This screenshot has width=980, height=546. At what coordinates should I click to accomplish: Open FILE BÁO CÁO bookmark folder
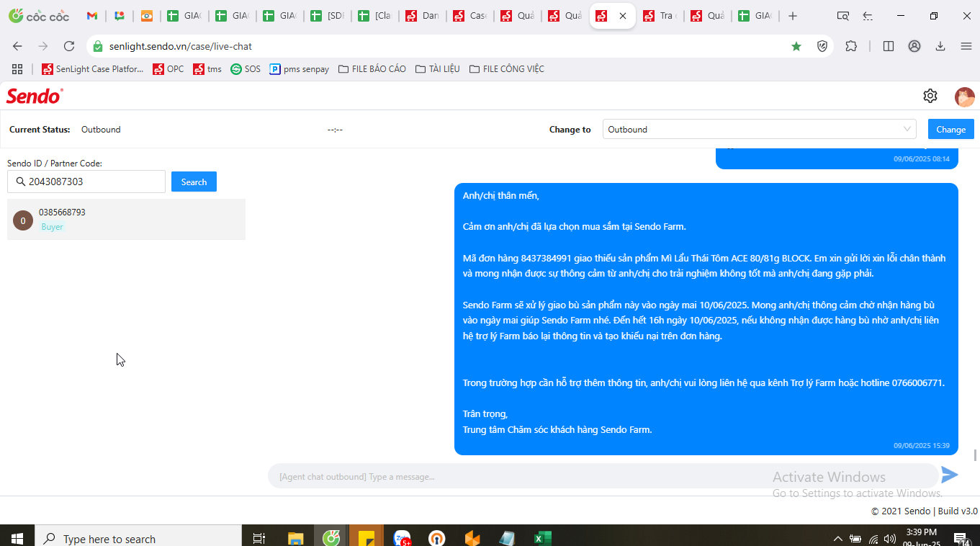372,69
